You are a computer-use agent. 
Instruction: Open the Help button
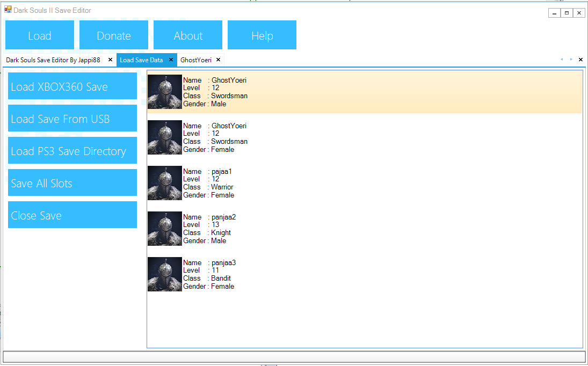[x=262, y=35]
